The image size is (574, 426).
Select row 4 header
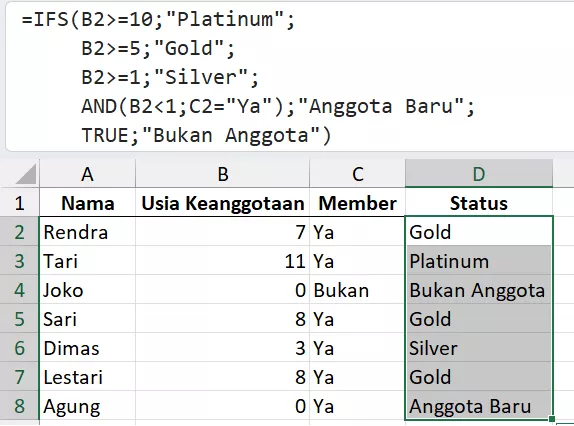click(x=19, y=289)
